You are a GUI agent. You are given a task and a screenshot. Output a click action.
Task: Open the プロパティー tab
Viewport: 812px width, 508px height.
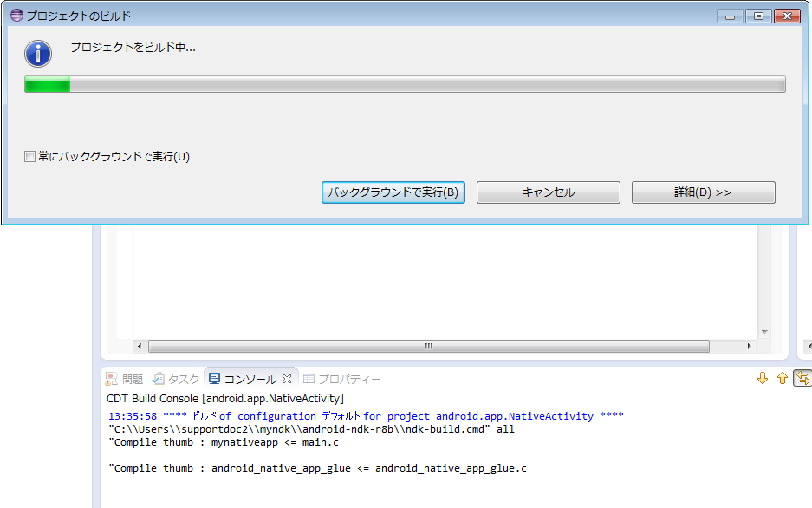click(341, 379)
